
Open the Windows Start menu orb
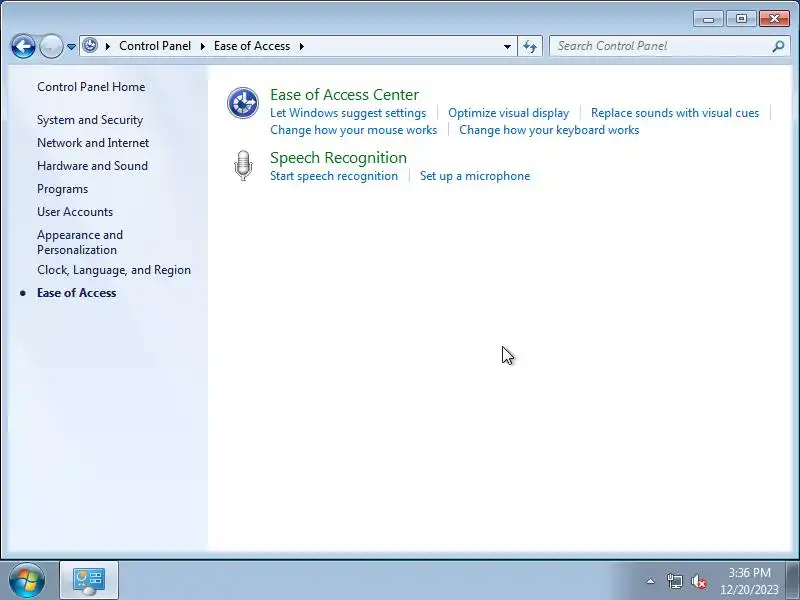click(x=27, y=580)
